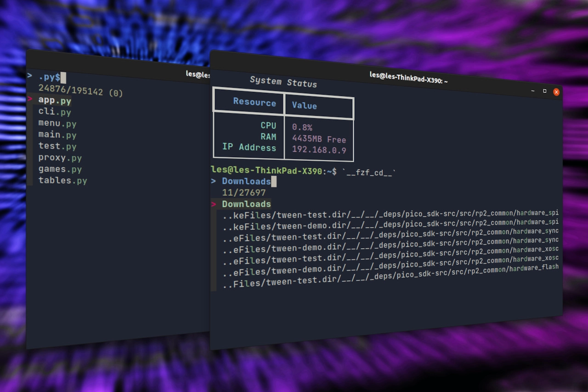Click the 11/27697 match counter

pyautogui.click(x=244, y=193)
